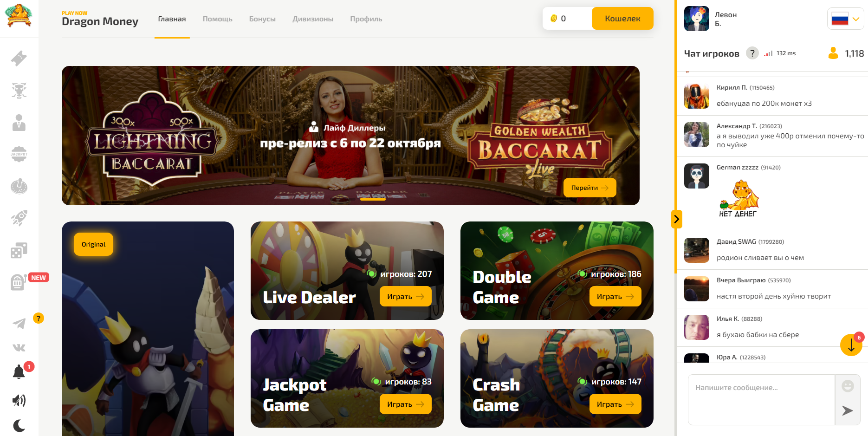Open the live dealer person icon in sidebar
868x436 pixels.
pos(19,123)
